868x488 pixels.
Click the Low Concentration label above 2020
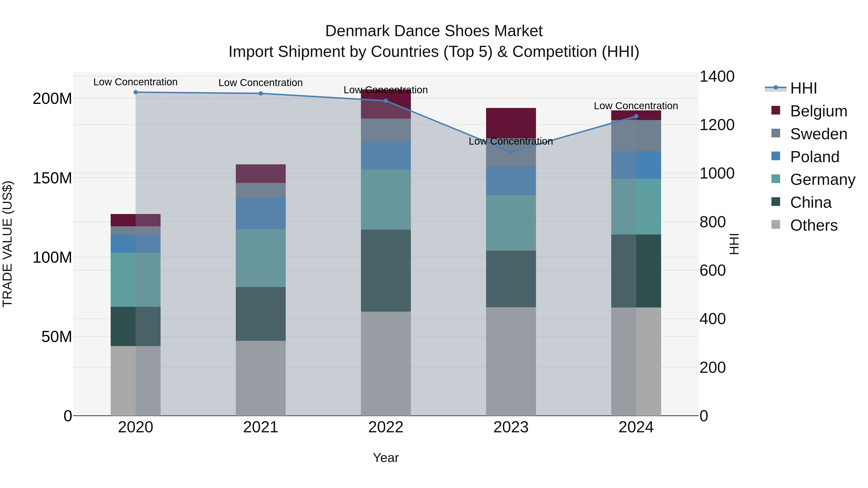tap(136, 82)
